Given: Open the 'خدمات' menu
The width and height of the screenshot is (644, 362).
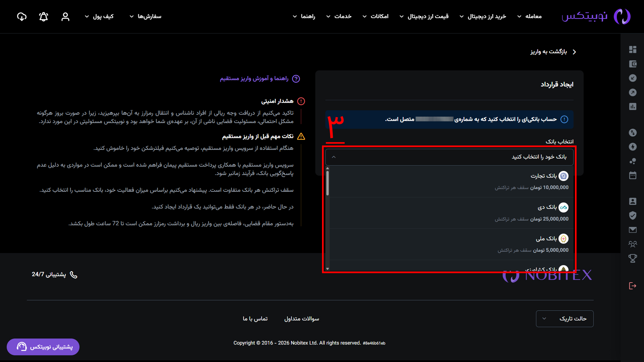Looking at the screenshot, I should coord(339,16).
